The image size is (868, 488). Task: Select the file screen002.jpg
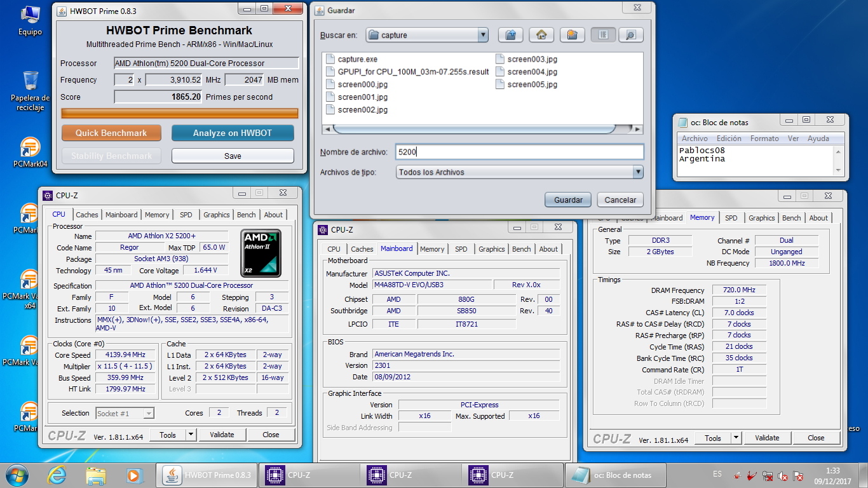tap(356, 110)
